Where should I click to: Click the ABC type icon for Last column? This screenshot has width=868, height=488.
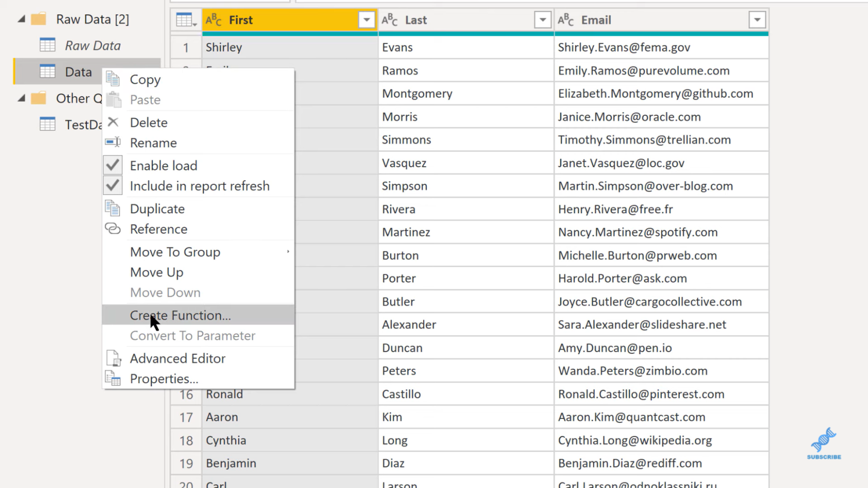[x=390, y=20]
